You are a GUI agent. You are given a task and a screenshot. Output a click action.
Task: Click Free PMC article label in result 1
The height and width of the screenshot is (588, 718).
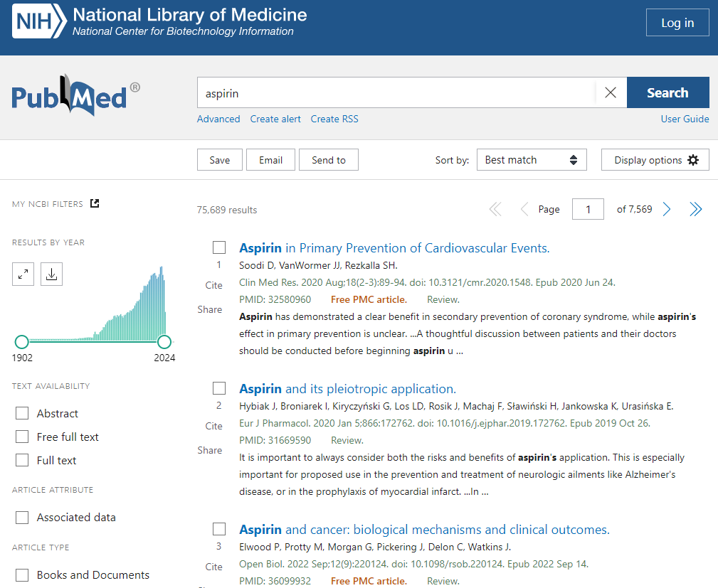pos(369,300)
